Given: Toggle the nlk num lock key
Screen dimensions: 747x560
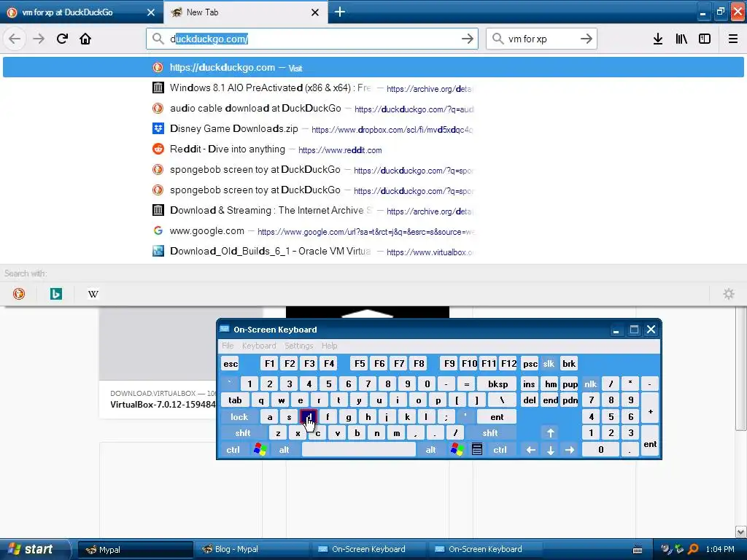Looking at the screenshot, I should [591, 384].
